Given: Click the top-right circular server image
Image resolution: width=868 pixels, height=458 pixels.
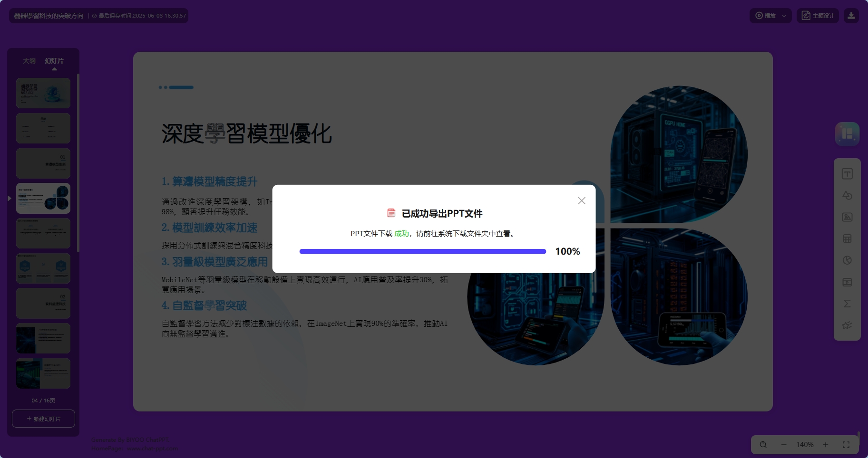Looking at the screenshot, I should pyautogui.click(x=679, y=154).
